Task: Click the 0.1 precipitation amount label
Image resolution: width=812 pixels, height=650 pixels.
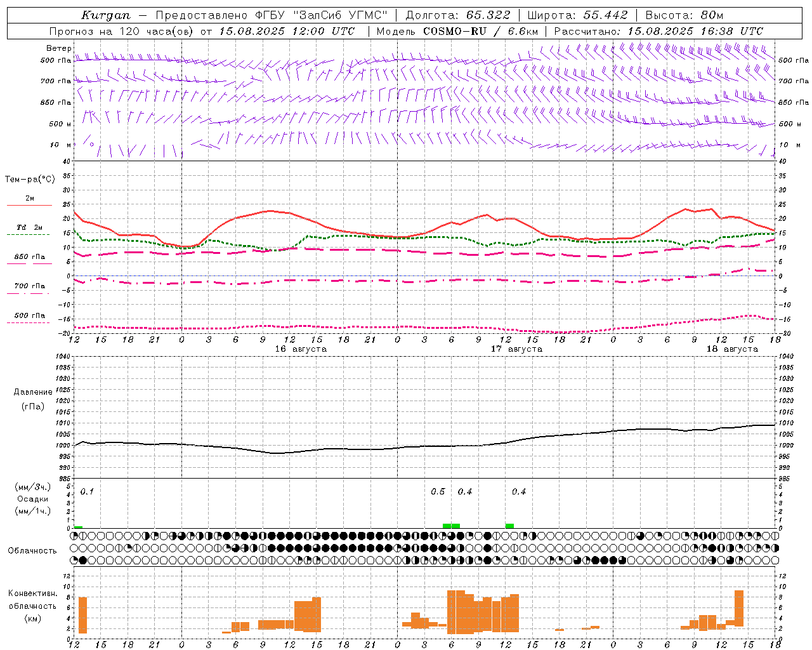Action: (87, 491)
